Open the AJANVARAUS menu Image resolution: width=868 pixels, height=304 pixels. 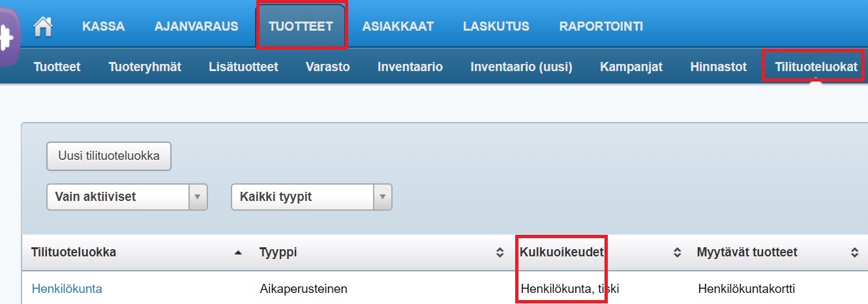click(x=196, y=26)
